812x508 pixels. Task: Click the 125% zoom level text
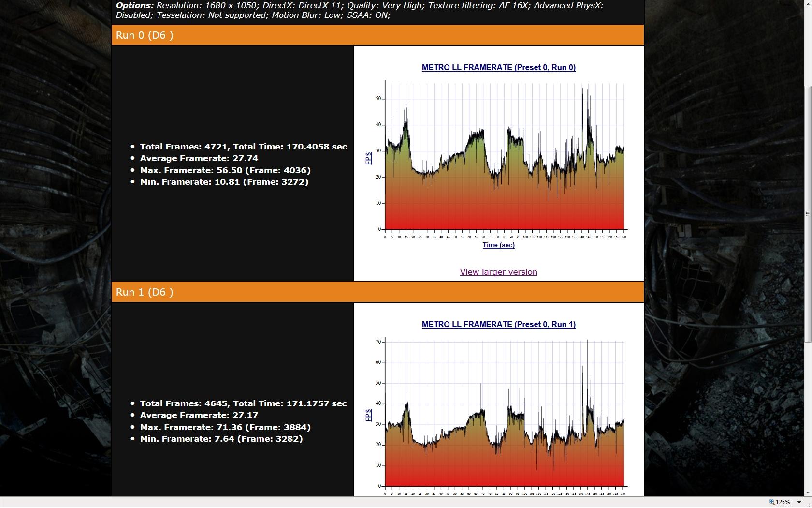pos(783,502)
